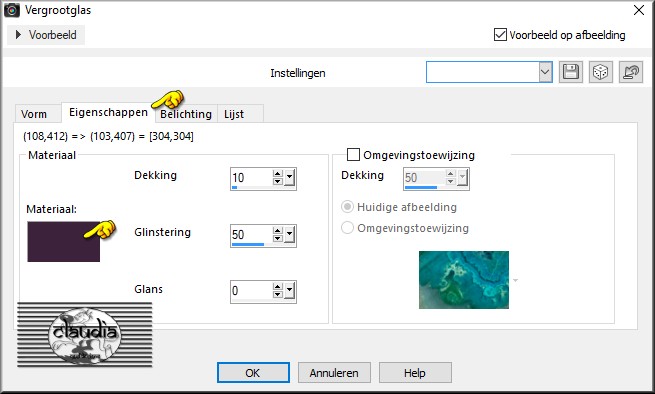The width and height of the screenshot is (655, 394).
Task: Close the Vergrootglas dialog
Action: click(639, 10)
